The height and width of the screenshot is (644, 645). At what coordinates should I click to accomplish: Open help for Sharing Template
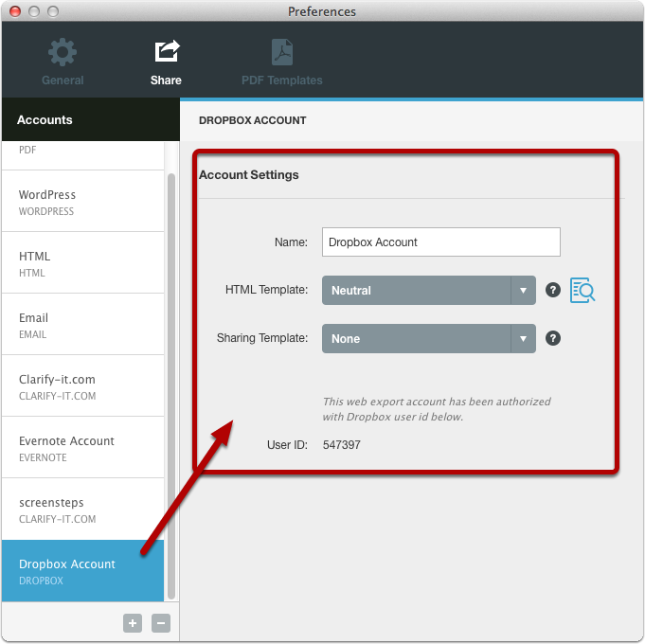click(x=553, y=338)
